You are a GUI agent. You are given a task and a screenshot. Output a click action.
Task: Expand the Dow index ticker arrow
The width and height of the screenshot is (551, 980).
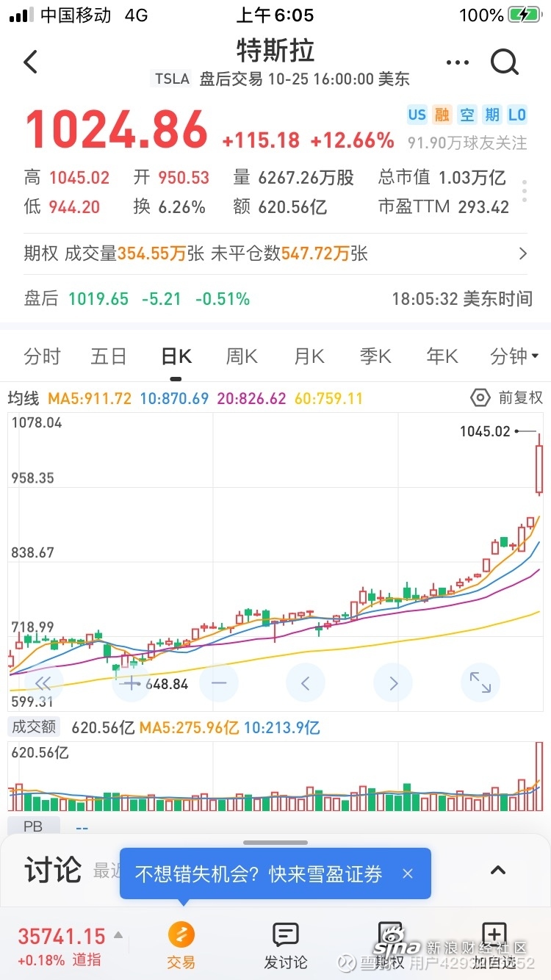(x=118, y=936)
